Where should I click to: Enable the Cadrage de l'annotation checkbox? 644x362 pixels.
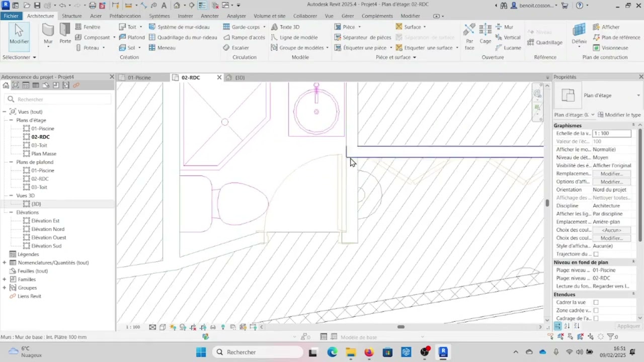coord(596,319)
